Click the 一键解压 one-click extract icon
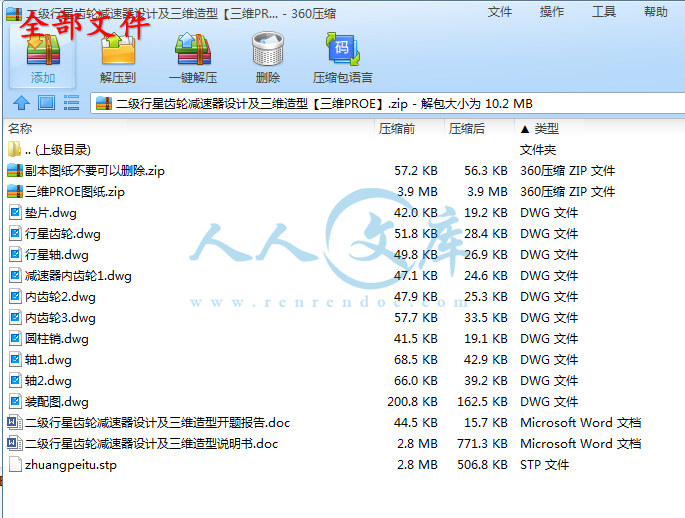 [193, 49]
